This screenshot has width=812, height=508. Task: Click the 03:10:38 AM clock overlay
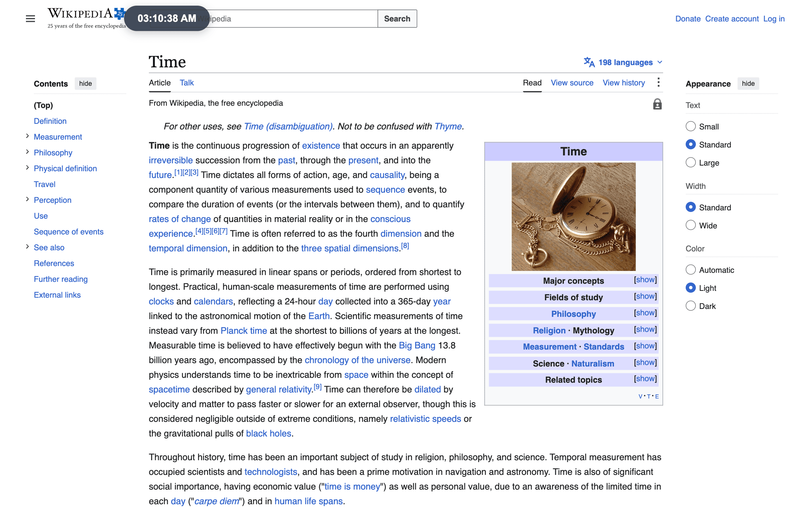click(x=167, y=18)
